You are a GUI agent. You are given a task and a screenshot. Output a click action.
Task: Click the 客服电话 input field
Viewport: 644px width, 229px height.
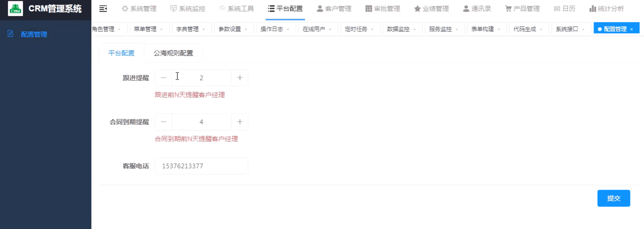coord(202,166)
